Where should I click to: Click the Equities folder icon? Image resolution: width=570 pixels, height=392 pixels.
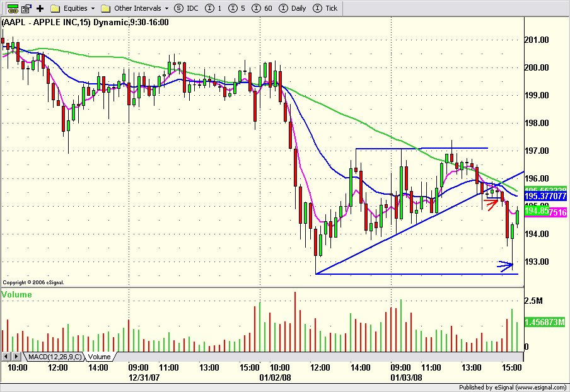click(x=55, y=8)
